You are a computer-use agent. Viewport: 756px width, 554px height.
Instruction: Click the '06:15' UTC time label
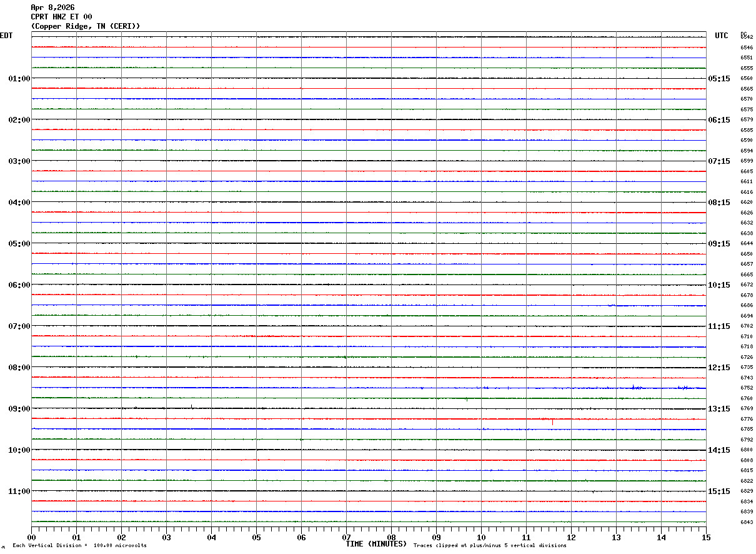click(x=719, y=120)
